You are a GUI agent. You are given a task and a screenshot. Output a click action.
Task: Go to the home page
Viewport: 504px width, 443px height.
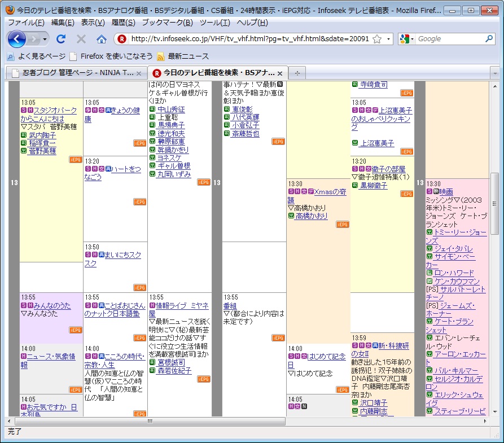click(102, 39)
